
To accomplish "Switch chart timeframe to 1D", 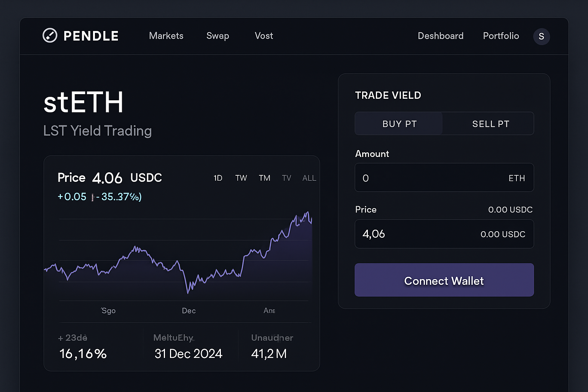I will 217,178.
